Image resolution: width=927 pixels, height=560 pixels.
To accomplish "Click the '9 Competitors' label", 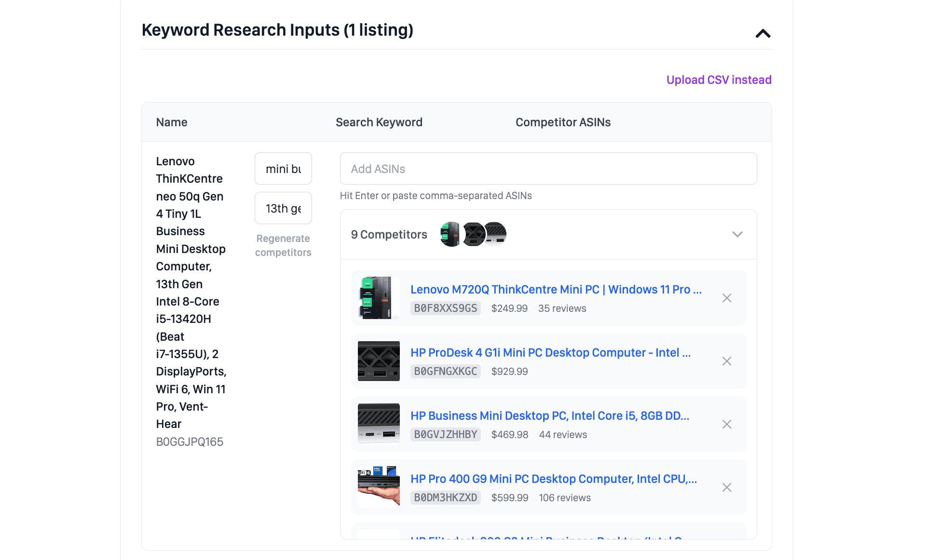I will [x=389, y=235].
